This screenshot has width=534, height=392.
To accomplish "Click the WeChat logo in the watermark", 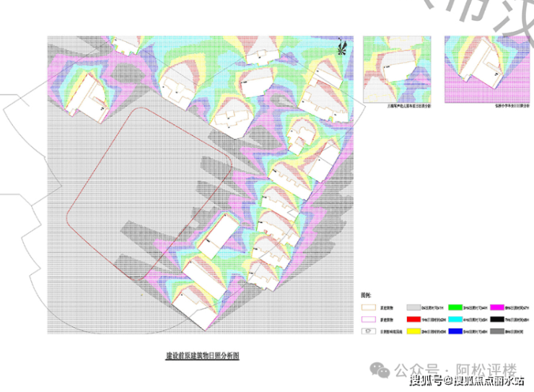I will [x=381, y=369].
